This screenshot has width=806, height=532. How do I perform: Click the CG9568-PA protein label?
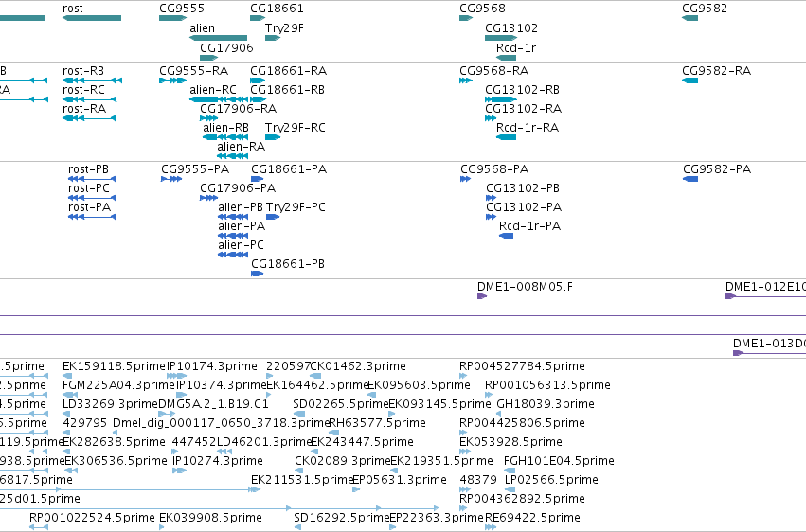click(x=494, y=169)
